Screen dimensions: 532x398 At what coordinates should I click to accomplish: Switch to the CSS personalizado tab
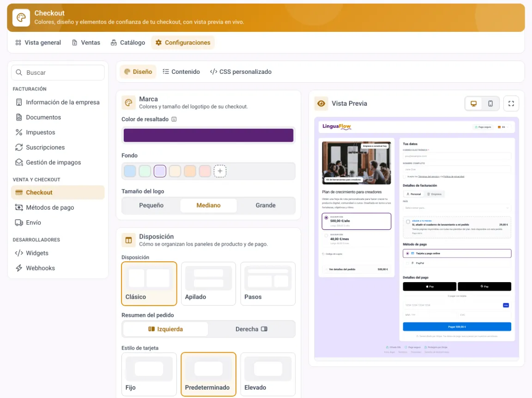point(241,72)
